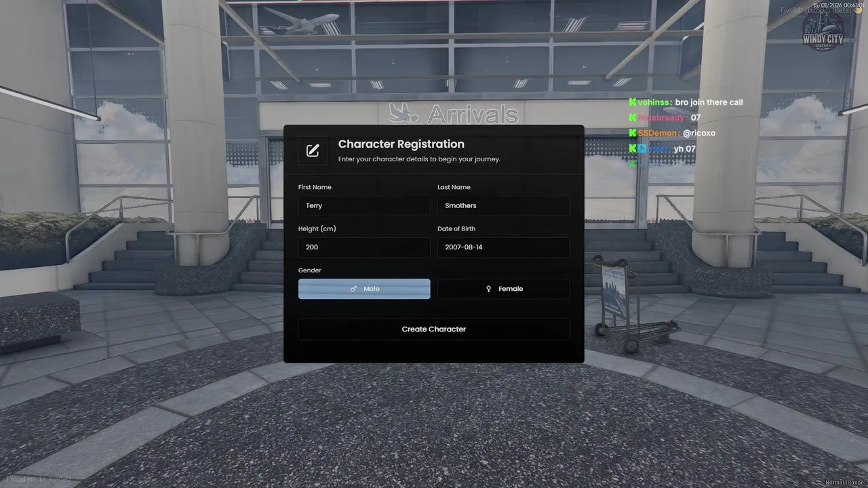Click the Normal (Range) voice indicator

(846, 483)
